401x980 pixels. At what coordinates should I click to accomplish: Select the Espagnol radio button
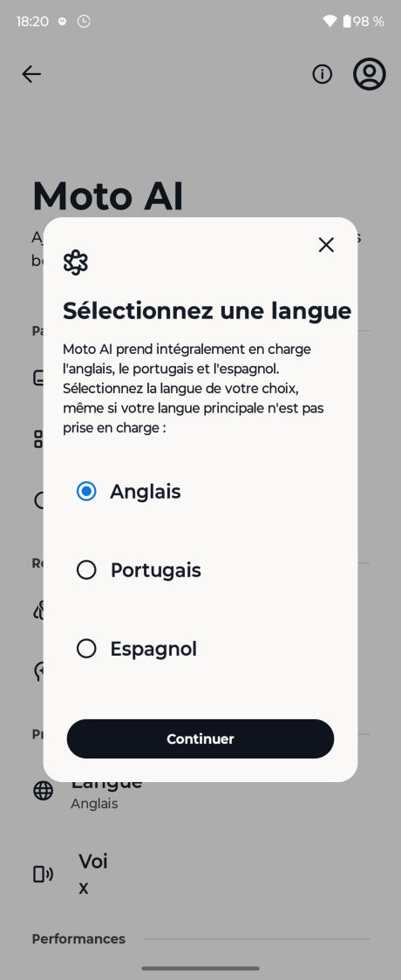pos(86,649)
